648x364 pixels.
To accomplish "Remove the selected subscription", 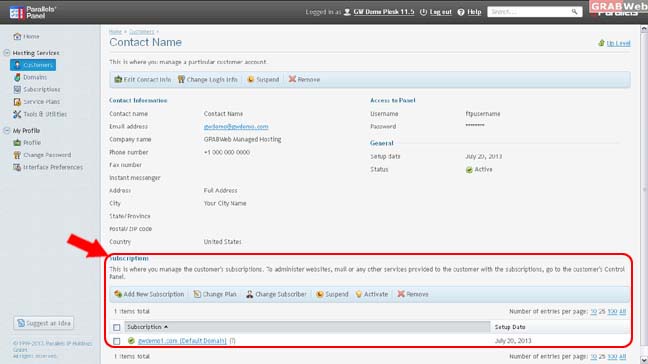I will [413, 294].
